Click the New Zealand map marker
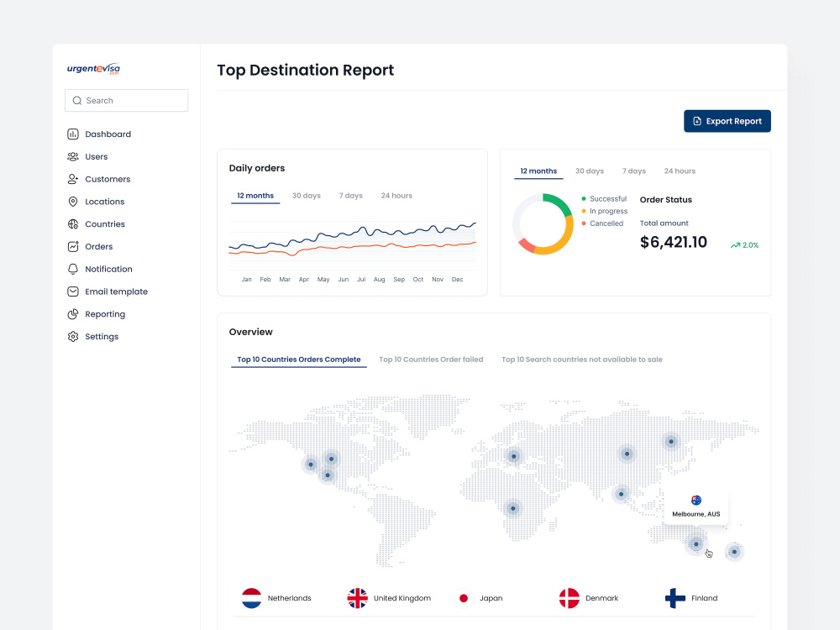840x630 pixels. 734,552
